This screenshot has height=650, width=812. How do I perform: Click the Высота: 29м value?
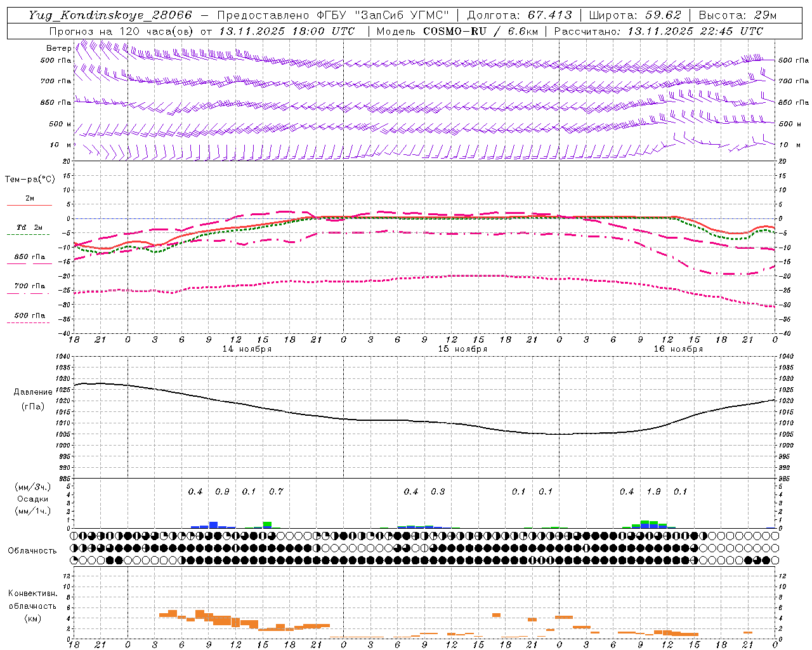[737, 15]
